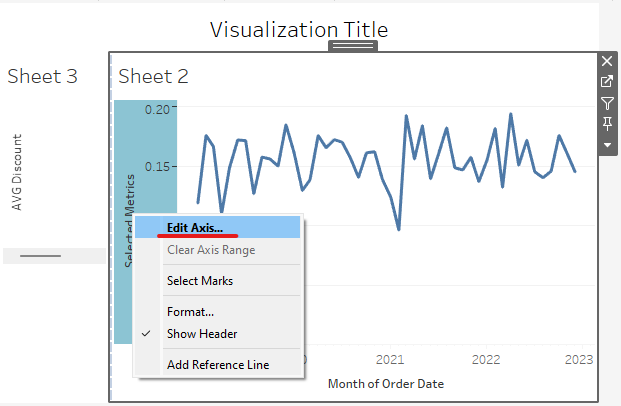Select the Sheet 3 title
This screenshot has width=621, height=406.
point(42,76)
